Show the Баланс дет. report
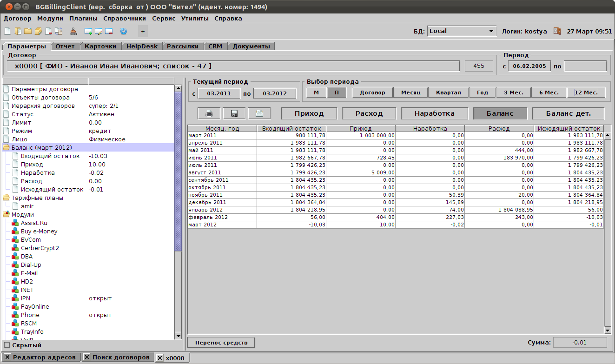 [568, 113]
